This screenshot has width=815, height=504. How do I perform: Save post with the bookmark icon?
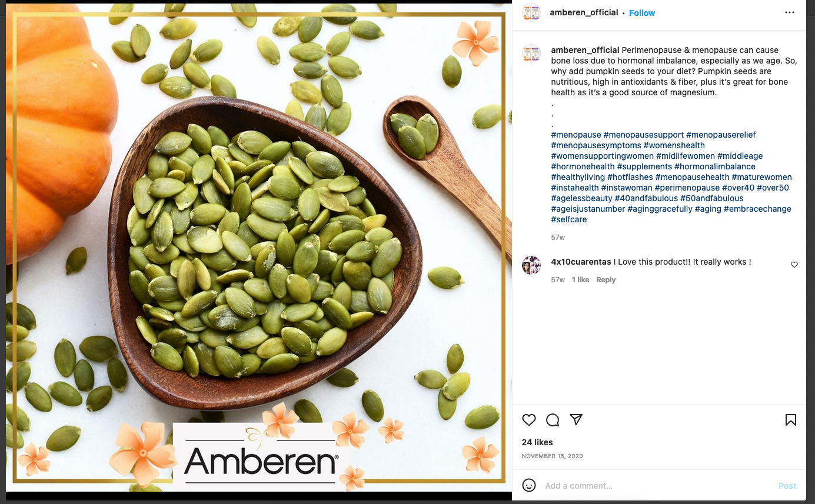[791, 420]
